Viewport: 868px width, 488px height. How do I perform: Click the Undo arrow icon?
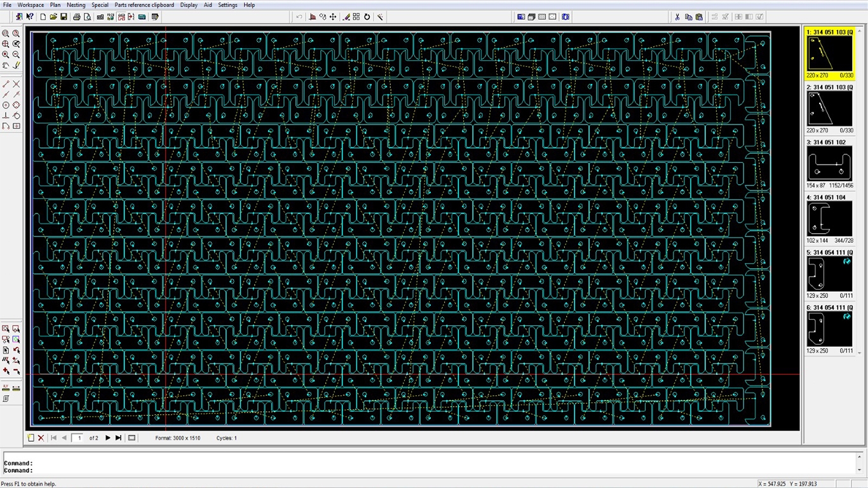pyautogui.click(x=299, y=17)
